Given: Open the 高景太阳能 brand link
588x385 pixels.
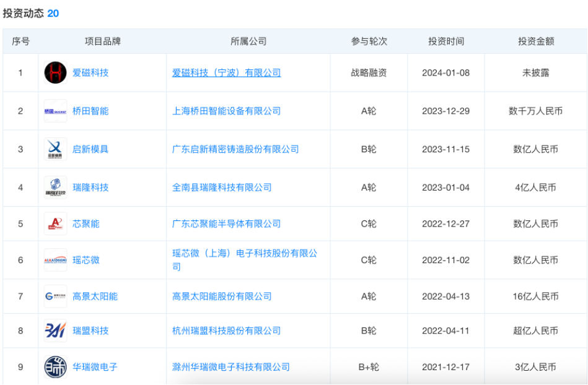Looking at the screenshot, I should (95, 296).
